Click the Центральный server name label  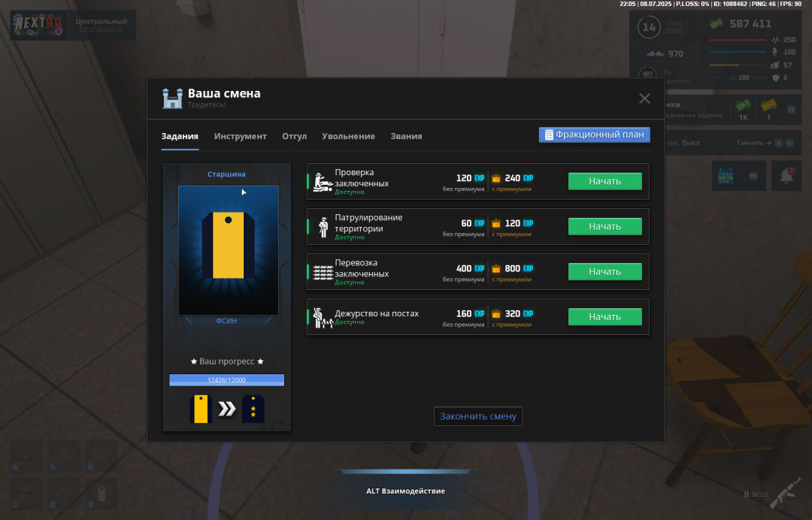101,21
